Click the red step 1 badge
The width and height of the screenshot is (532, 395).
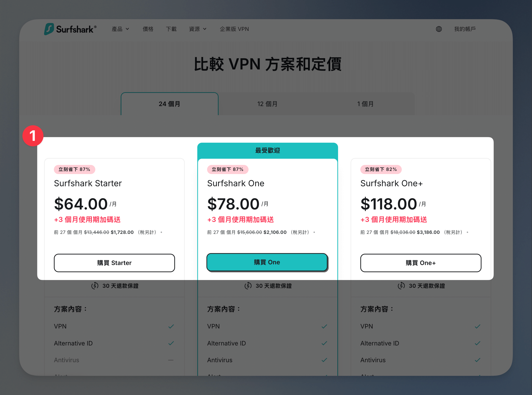pyautogui.click(x=33, y=136)
